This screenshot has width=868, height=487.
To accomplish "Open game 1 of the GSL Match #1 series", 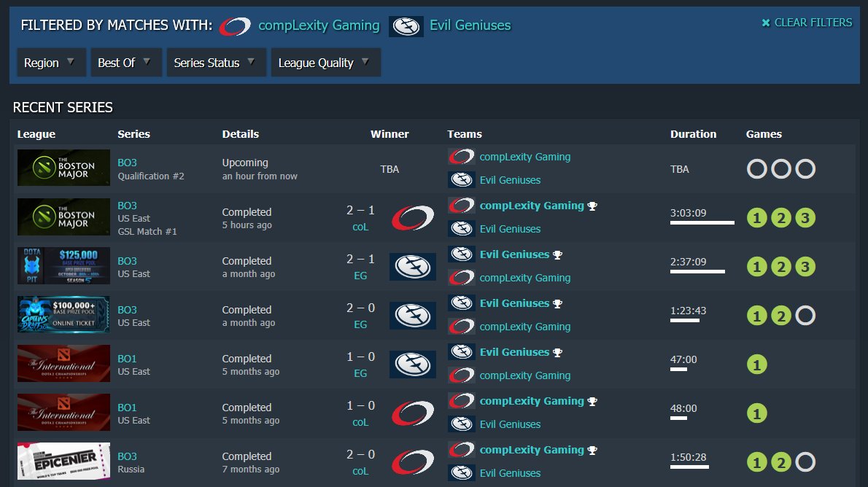I will [756, 218].
